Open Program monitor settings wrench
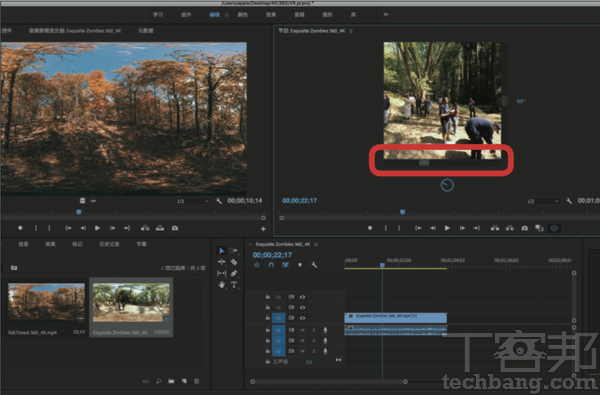Screen dimensions: 600x395 569,201
